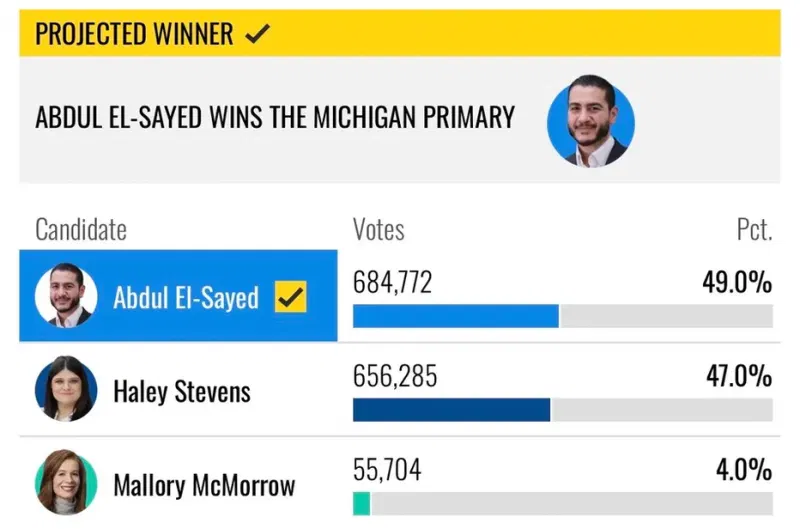Screen dimensions: 800x529
Task: Select the Abdul El-Sayed candidate name
Action: (x=186, y=297)
